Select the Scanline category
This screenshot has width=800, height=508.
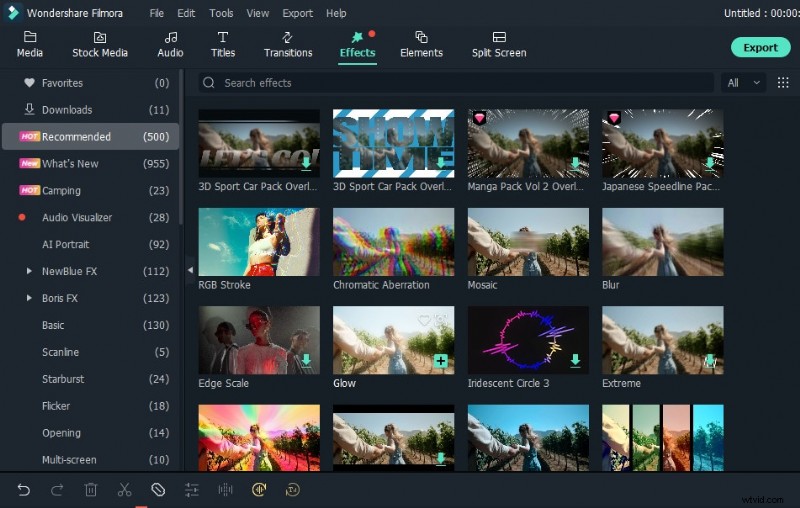(x=90, y=352)
